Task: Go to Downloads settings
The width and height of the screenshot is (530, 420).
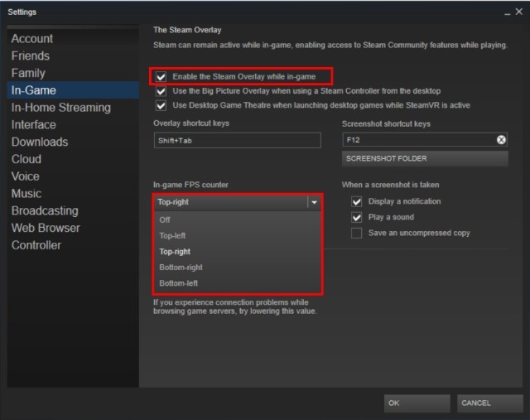Action: tap(73, 142)
